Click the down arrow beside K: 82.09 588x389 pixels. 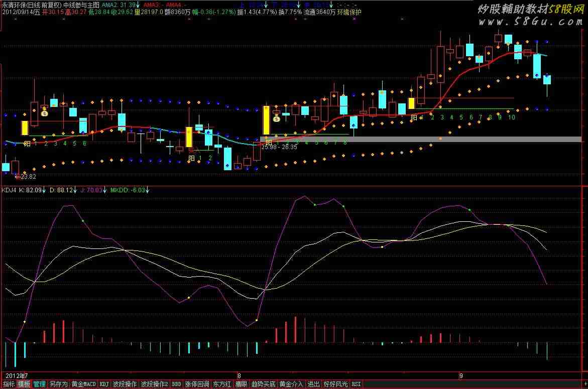[x=44, y=190]
